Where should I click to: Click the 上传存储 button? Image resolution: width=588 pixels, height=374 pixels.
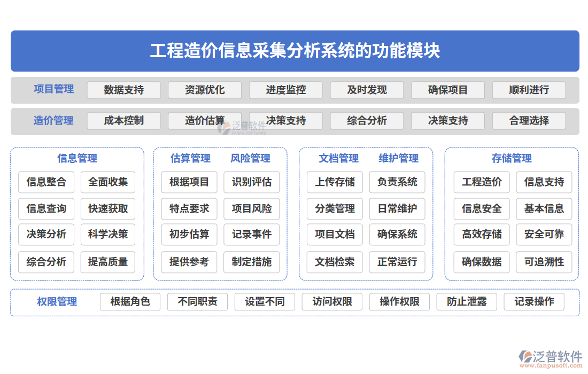(x=335, y=182)
